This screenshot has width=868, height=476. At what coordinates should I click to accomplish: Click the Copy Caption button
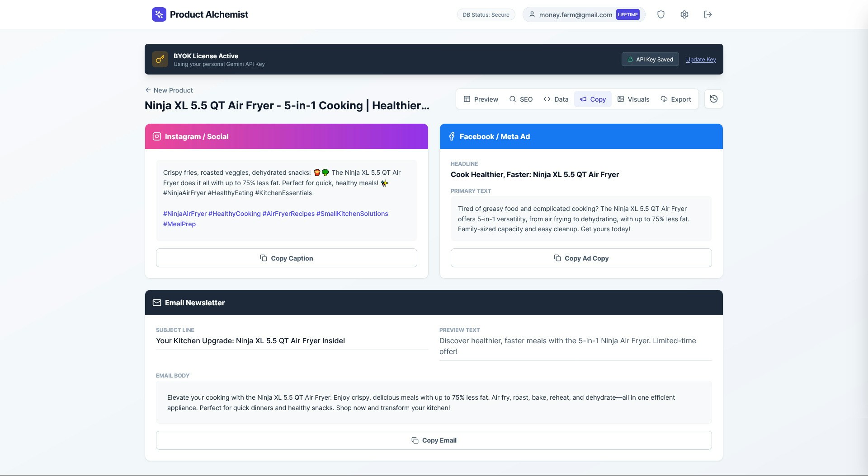click(287, 258)
